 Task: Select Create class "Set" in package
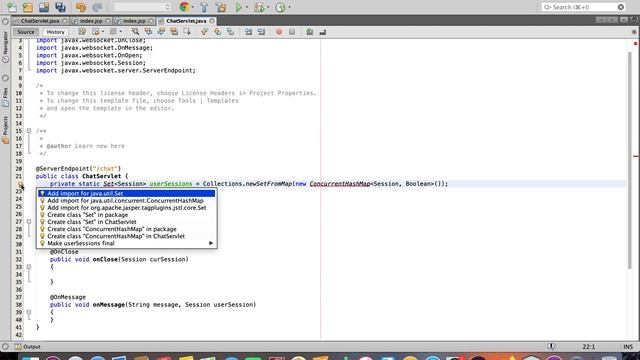[127, 215]
